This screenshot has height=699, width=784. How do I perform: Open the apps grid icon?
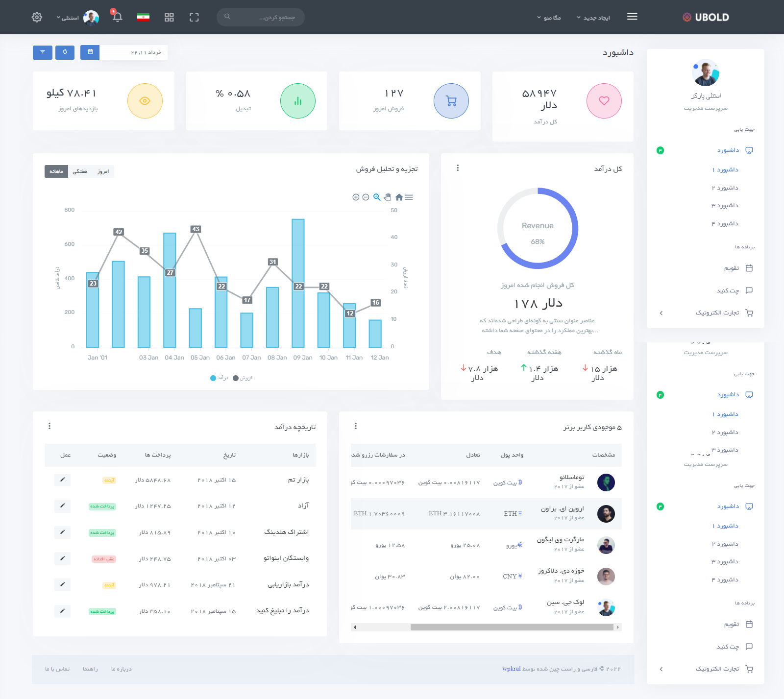pyautogui.click(x=169, y=17)
